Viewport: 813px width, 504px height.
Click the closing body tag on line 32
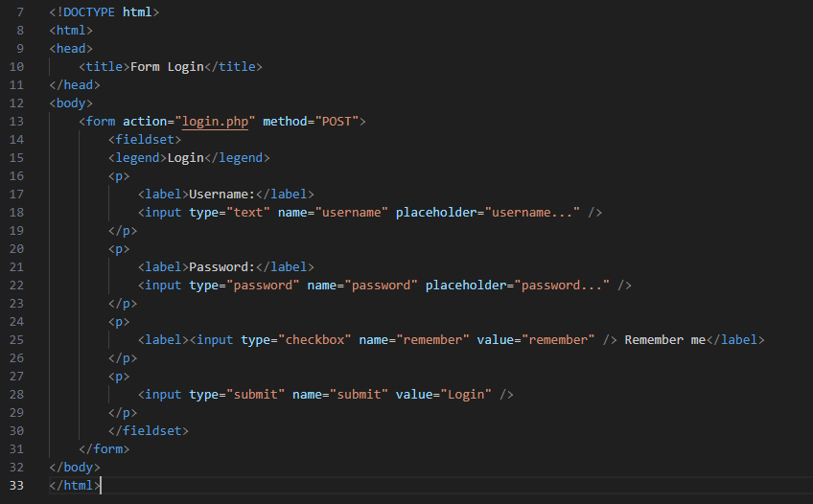pos(75,468)
